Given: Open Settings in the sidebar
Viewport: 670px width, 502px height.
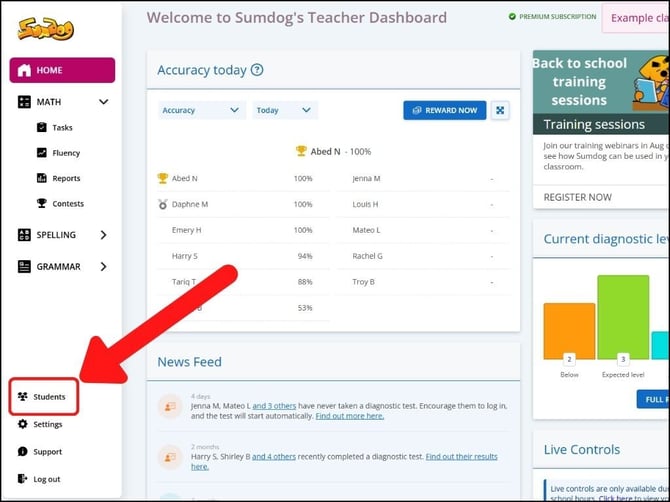Looking at the screenshot, I should click(47, 424).
